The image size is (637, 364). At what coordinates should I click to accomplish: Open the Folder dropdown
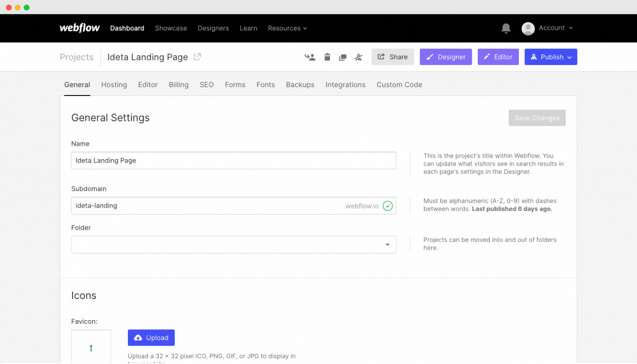234,245
